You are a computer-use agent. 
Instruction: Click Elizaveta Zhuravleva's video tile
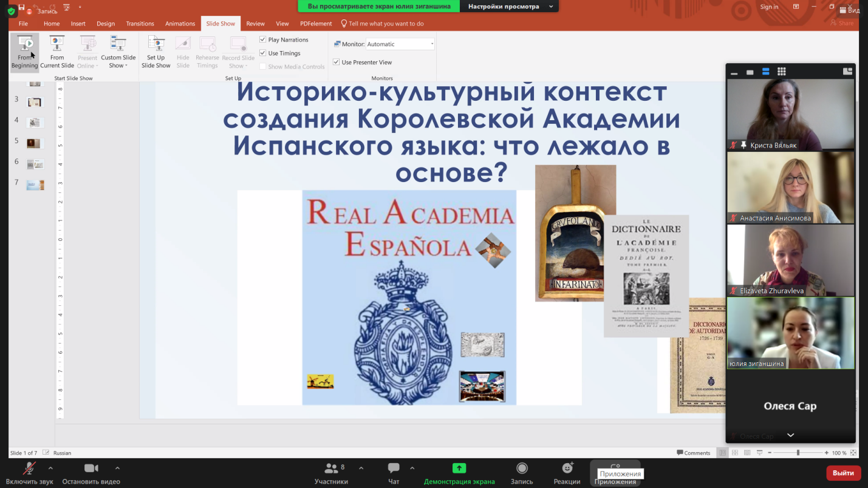point(790,260)
